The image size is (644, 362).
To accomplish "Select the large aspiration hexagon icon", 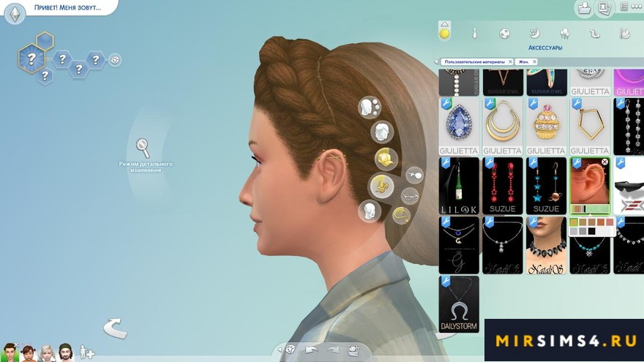I will click(31, 59).
